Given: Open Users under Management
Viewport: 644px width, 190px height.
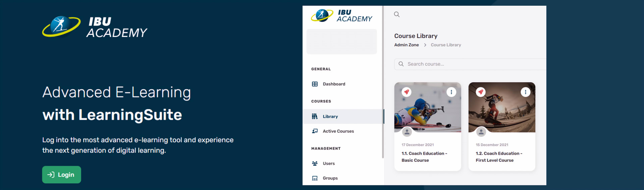Looking at the screenshot, I should (329, 163).
